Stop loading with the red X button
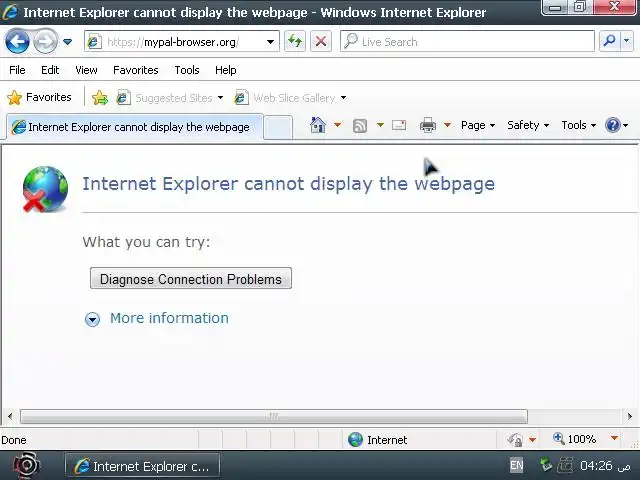The width and height of the screenshot is (640, 480). (321, 41)
